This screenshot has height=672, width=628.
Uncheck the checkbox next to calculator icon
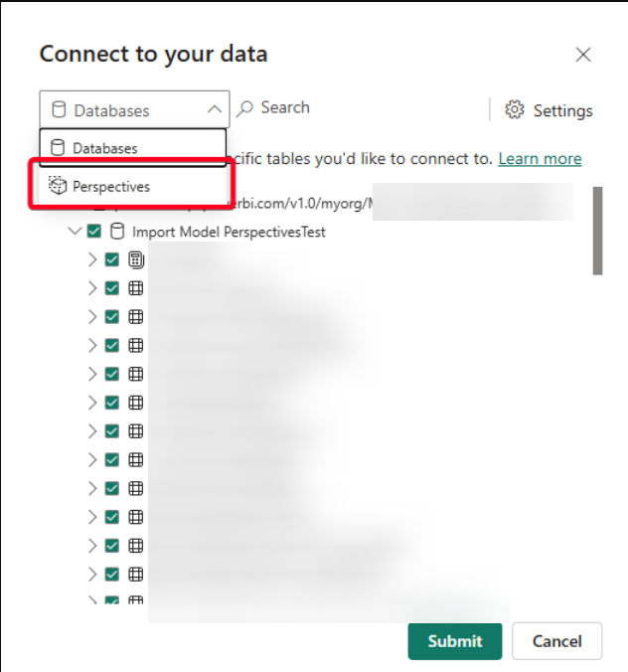(112, 259)
